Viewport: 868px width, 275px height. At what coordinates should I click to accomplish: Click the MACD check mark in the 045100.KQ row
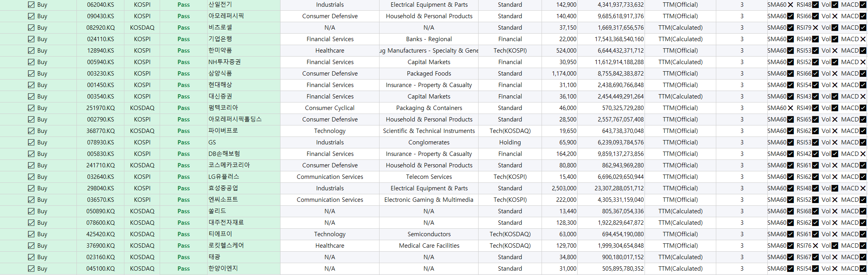click(863, 269)
